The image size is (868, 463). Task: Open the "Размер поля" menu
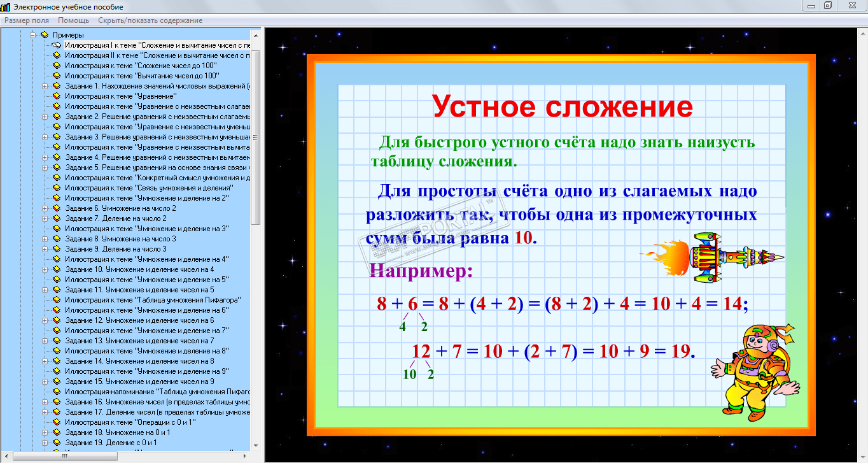point(27,20)
